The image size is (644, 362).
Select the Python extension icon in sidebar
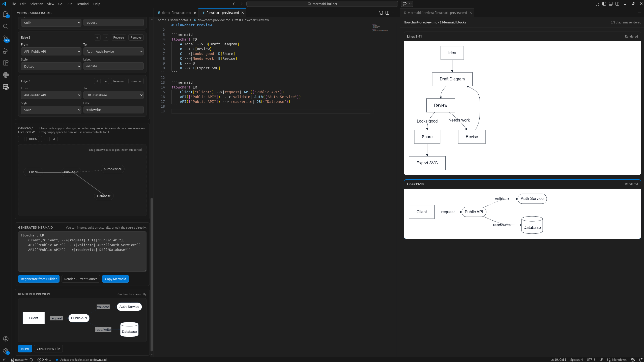(x=6, y=75)
